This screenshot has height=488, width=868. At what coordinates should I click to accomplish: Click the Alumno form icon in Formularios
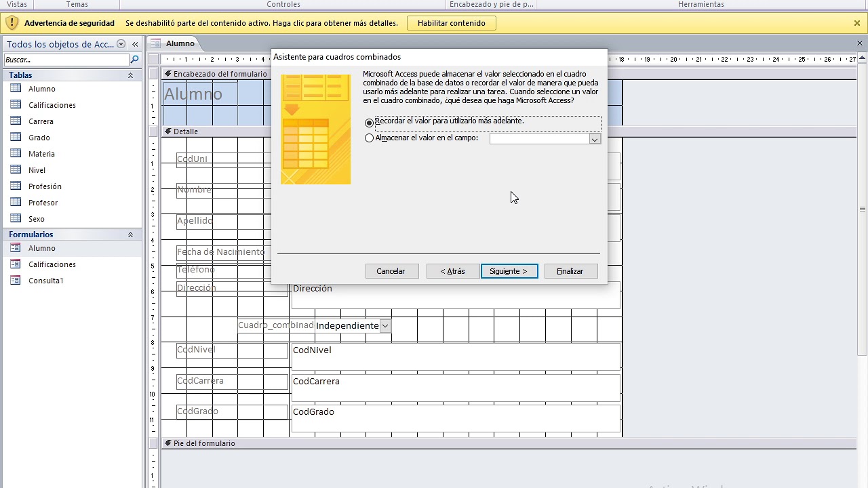click(x=16, y=248)
